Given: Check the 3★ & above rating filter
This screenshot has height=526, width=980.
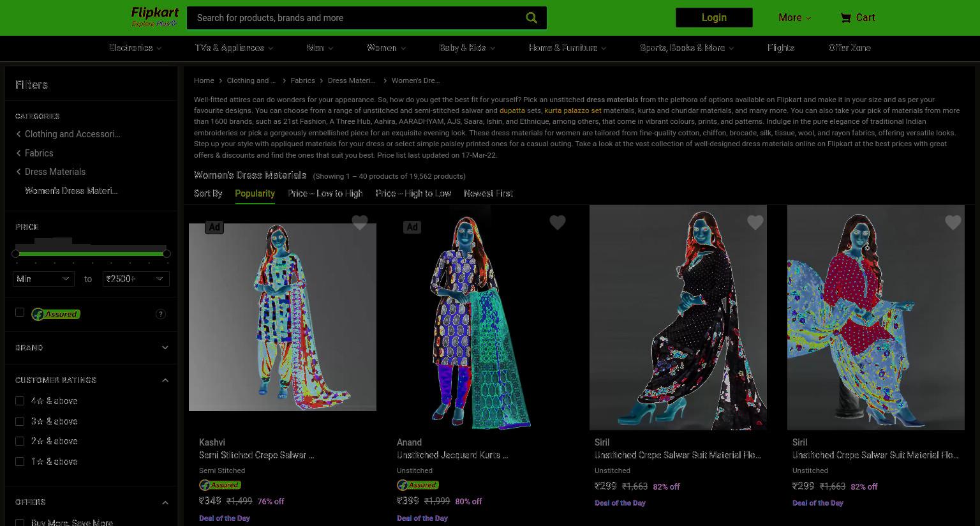Looking at the screenshot, I should 20,421.
